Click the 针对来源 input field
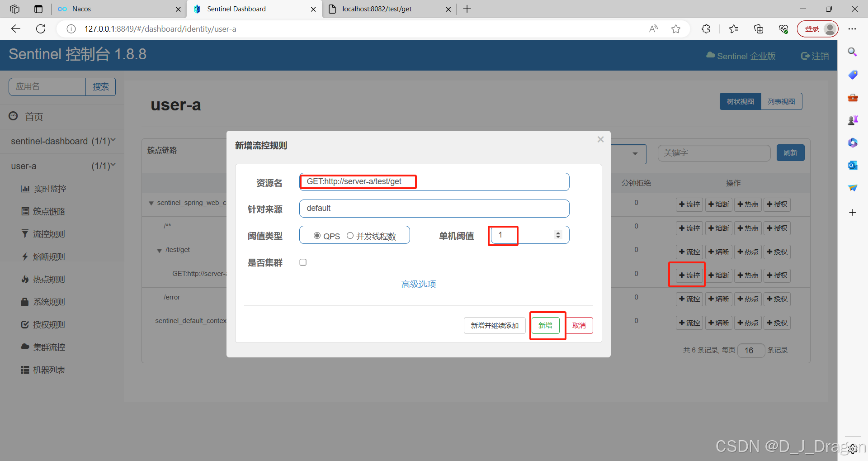Image resolution: width=868 pixels, height=461 pixels. (x=434, y=209)
